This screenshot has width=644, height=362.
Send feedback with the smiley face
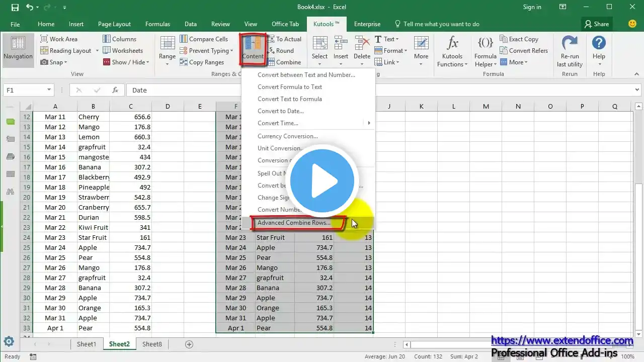[x=632, y=24]
